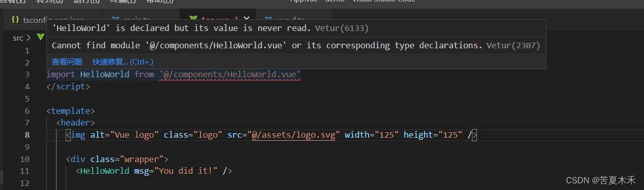Click the 查看问题 link in hover popup
The image size is (644, 190).
pyautogui.click(x=67, y=62)
